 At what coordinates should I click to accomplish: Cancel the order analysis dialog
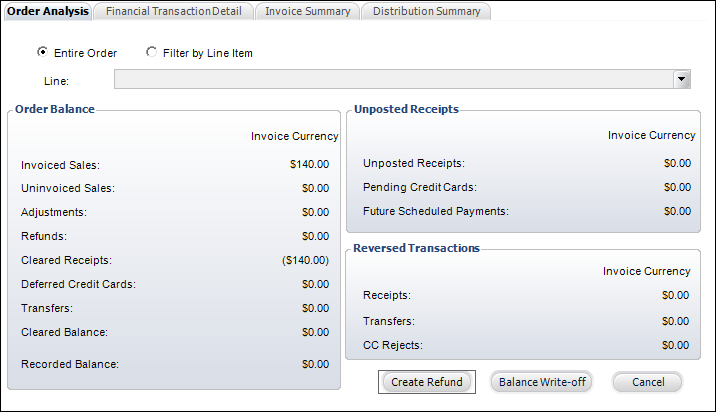648,382
